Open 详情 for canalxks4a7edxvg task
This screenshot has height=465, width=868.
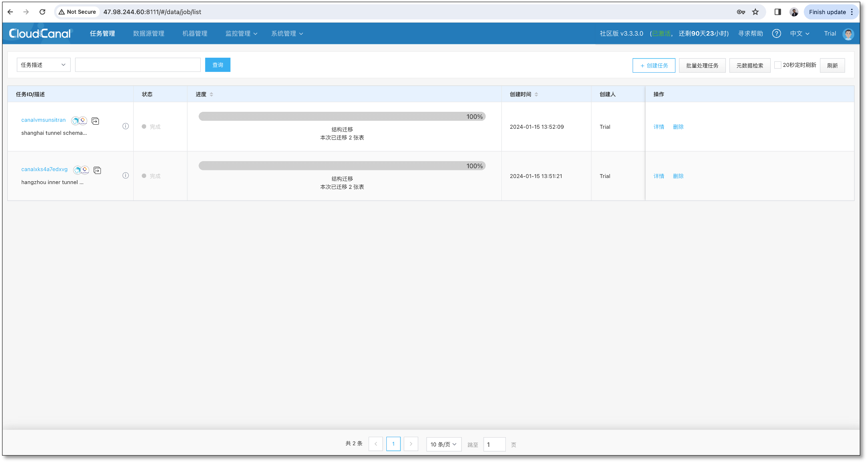[659, 176]
